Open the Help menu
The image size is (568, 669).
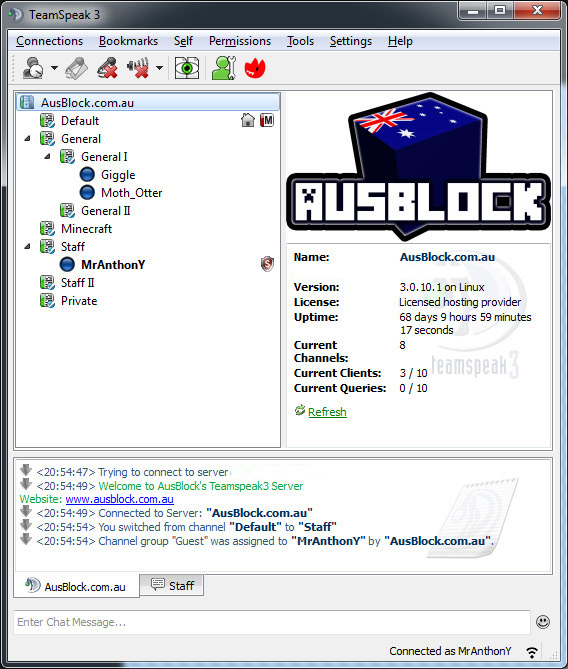pos(400,41)
